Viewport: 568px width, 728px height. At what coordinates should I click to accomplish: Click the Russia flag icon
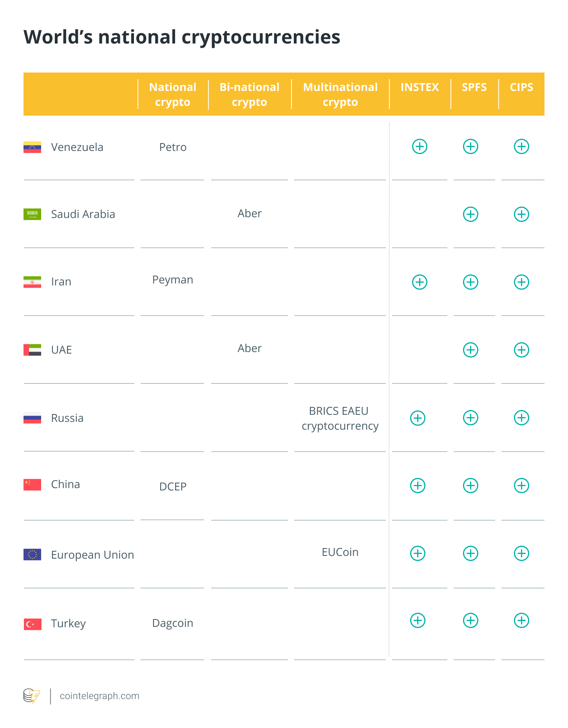[x=32, y=418]
